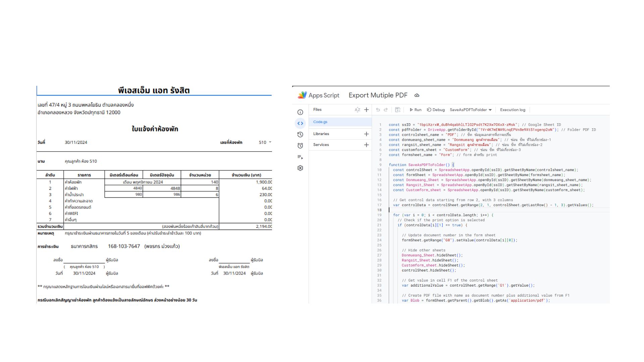Open the Executions list icon
This screenshot has height=362, width=644.
pyautogui.click(x=300, y=157)
